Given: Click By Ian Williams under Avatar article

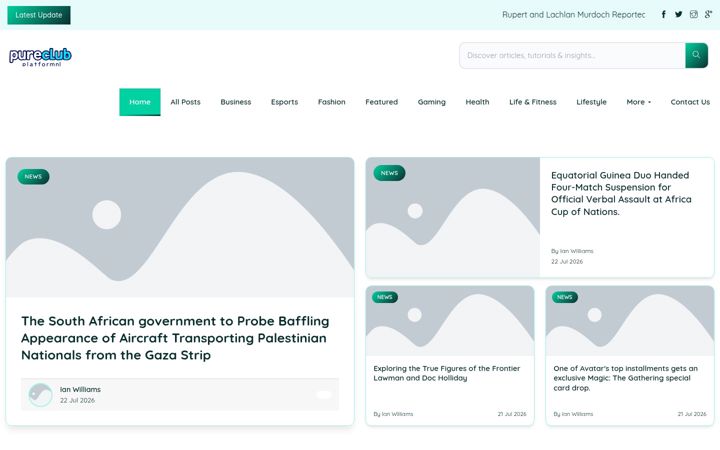Looking at the screenshot, I should pyautogui.click(x=573, y=414).
